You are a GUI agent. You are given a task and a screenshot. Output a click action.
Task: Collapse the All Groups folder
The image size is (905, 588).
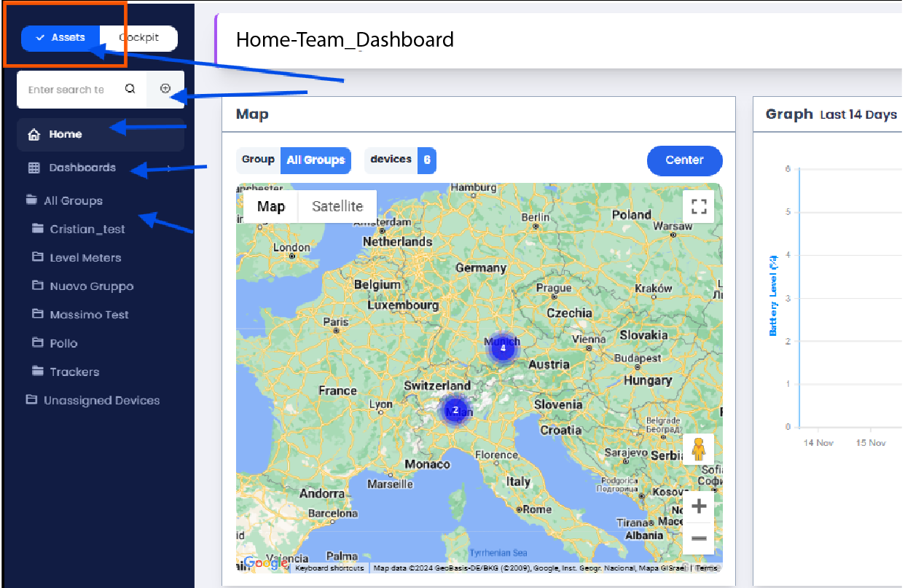(31, 200)
